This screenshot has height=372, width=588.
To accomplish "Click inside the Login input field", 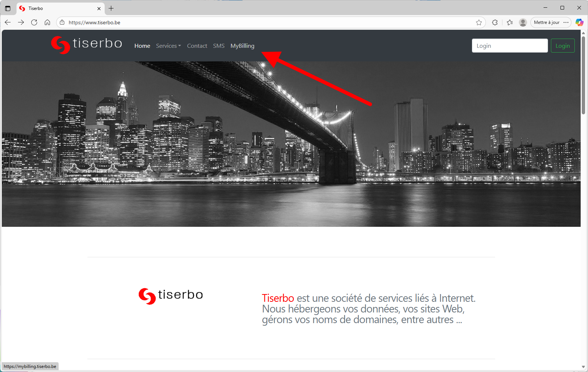I will click(x=509, y=46).
